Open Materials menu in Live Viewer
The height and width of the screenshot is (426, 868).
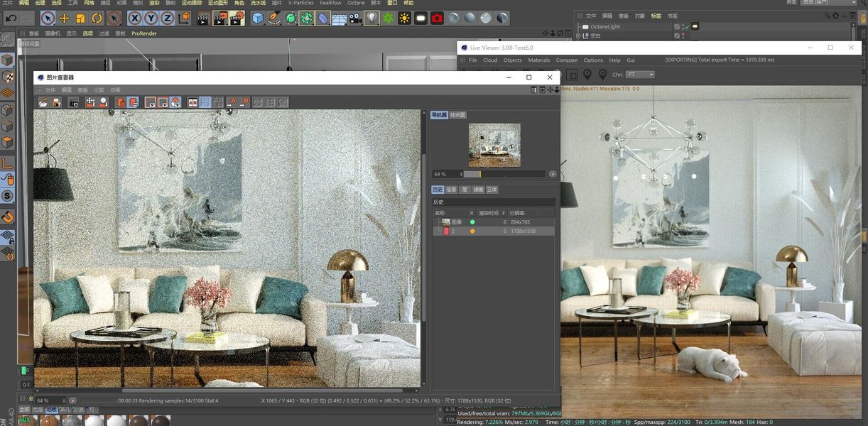(539, 60)
